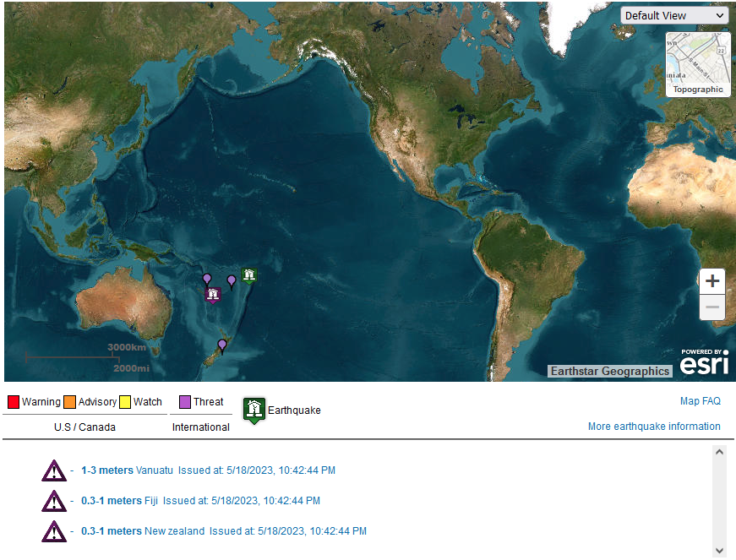Click the Earthquake legend icon
Screen dimensions: 736x560
[x=254, y=410]
